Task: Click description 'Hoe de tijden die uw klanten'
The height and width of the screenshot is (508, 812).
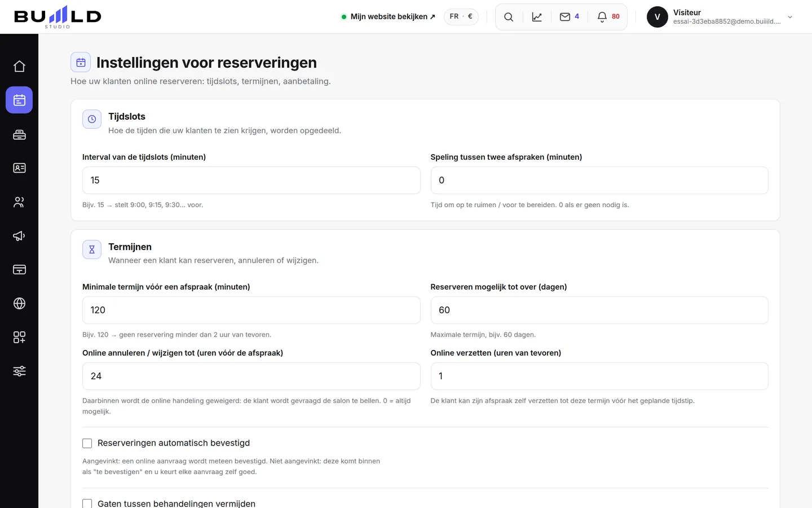Action: (x=224, y=130)
